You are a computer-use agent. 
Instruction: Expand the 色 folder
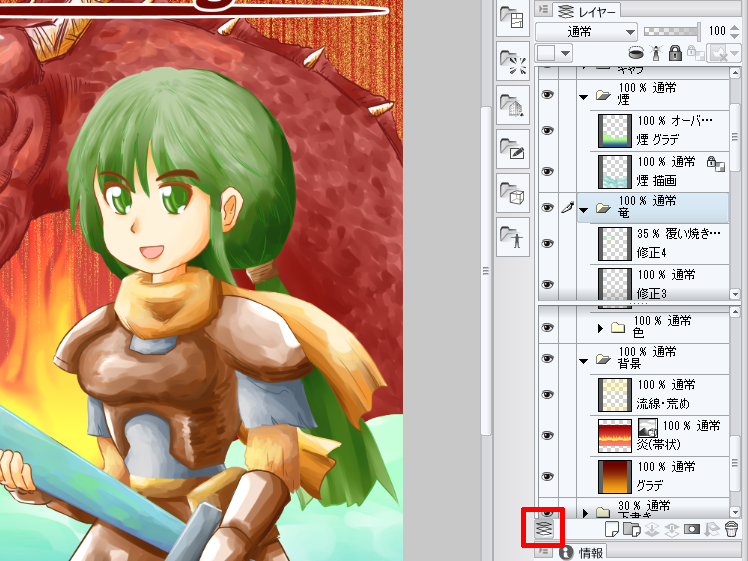[601, 328]
